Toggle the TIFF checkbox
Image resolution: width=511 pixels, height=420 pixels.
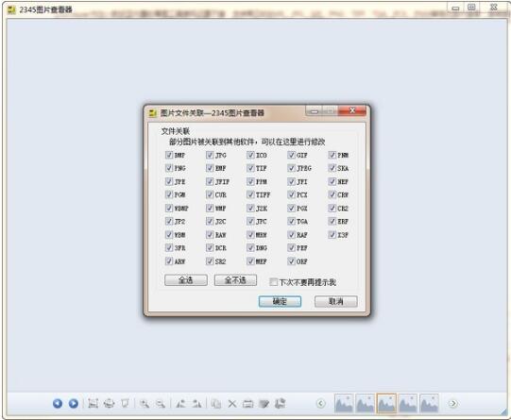coord(250,194)
